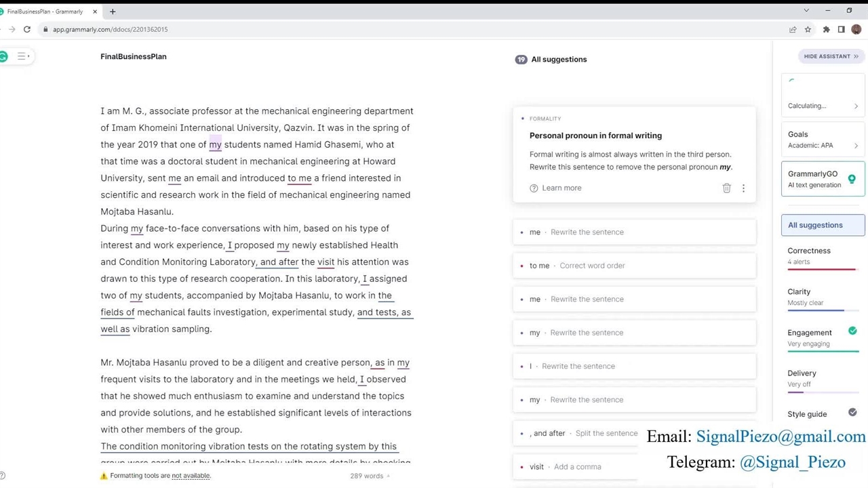Screen dimensions: 868x488
Task: Expand the Goals Academic: APA panel
Action: 823,140
